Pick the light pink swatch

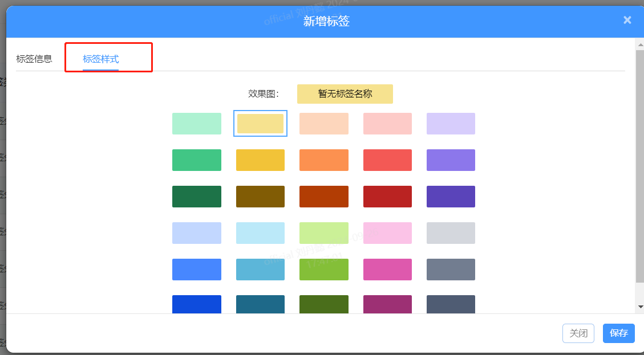point(387,233)
